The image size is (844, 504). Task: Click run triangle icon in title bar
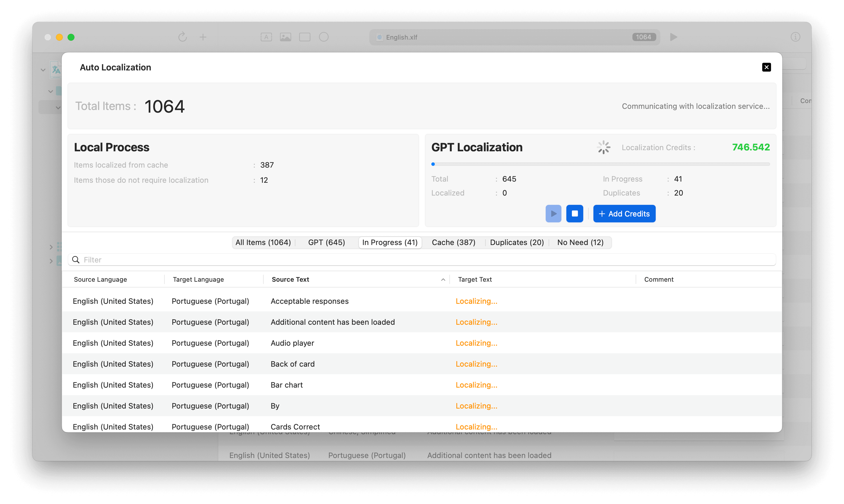point(673,37)
